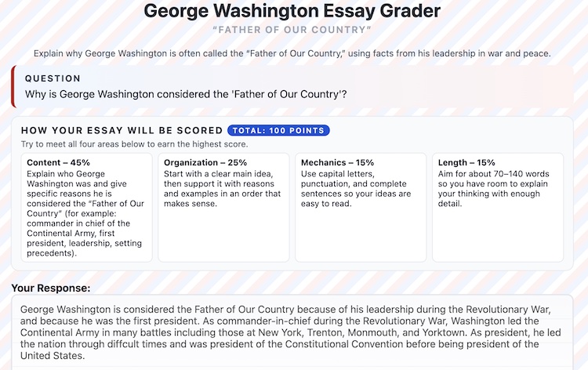The width and height of the screenshot is (588, 370).
Task: Click the Your Response label
Action: [x=51, y=288]
